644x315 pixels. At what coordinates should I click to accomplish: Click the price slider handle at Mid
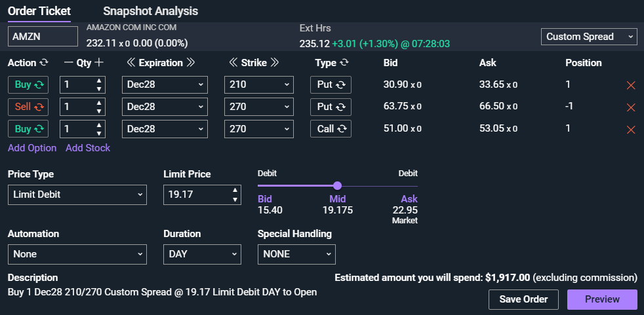point(337,186)
